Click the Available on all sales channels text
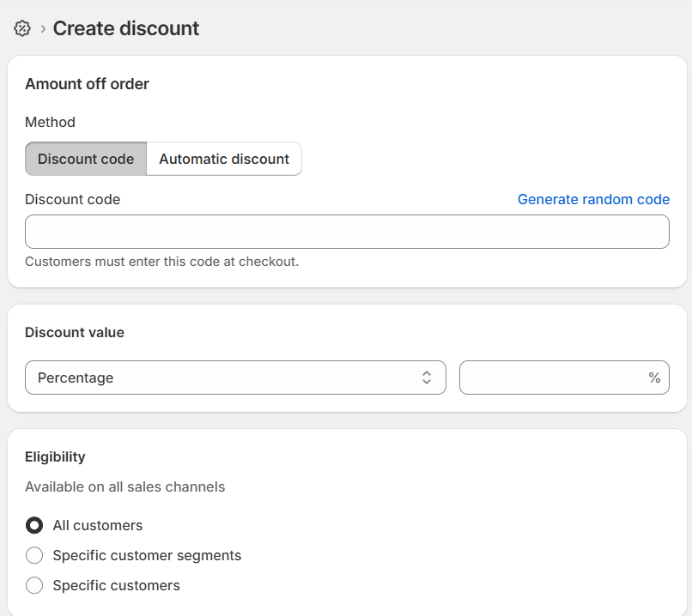 pyautogui.click(x=124, y=486)
